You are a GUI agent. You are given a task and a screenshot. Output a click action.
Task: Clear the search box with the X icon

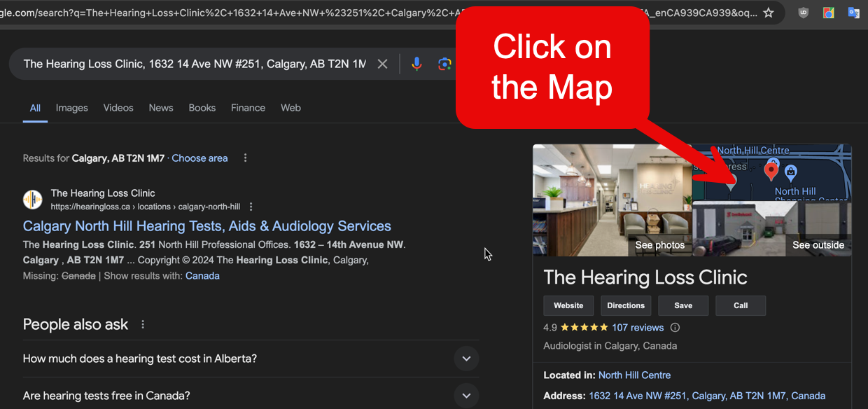click(382, 64)
